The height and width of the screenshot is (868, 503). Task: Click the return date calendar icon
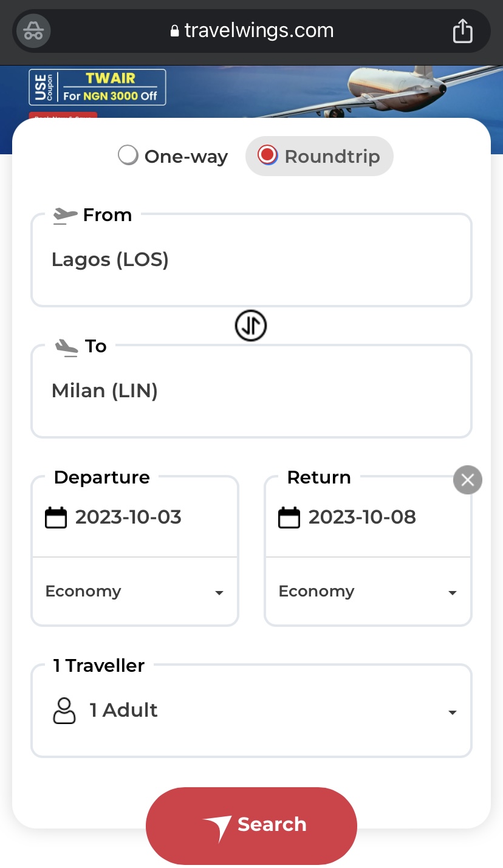[289, 518]
